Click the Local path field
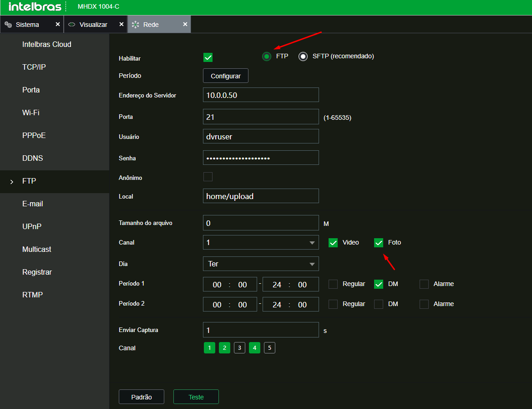This screenshot has width=532, height=409. click(261, 196)
